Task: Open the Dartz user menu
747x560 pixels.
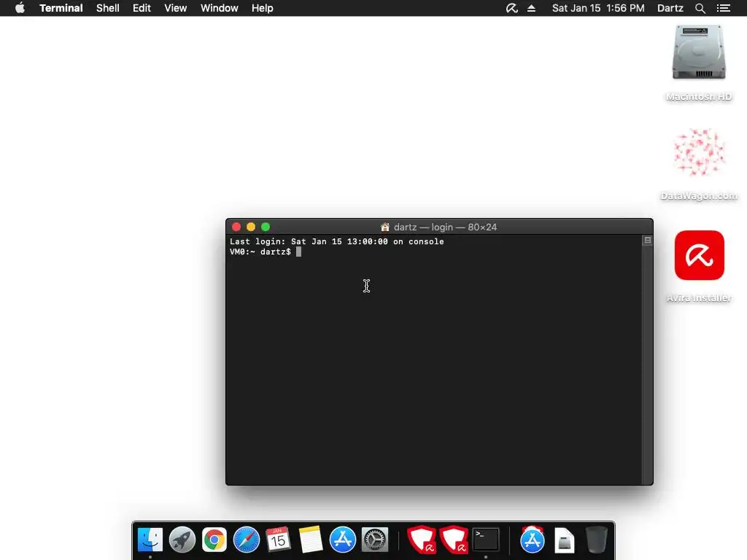Action: [x=670, y=8]
